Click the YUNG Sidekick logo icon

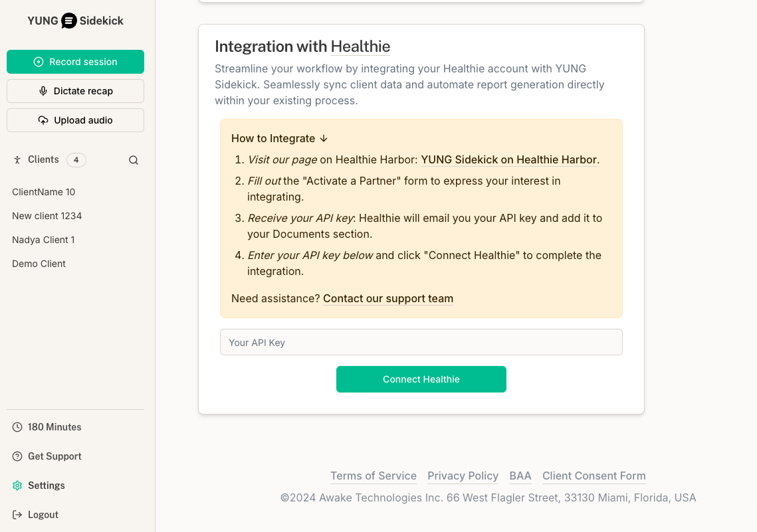coord(69,21)
